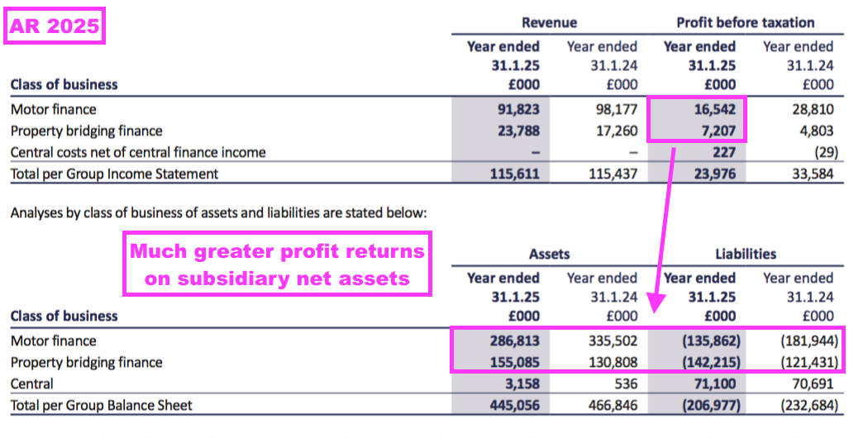Viewport: 868px width, 438px height.
Task: Click prior total assets 466,846
Action: (x=613, y=405)
